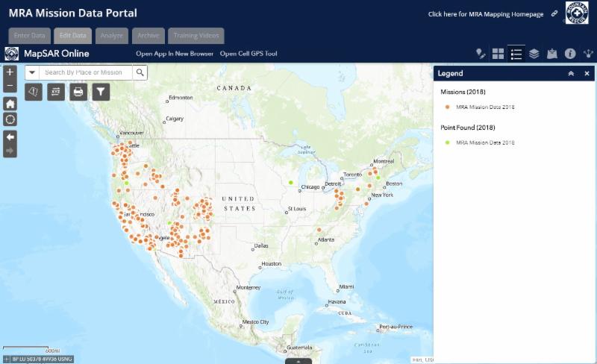Open the basemap gallery grid
The height and width of the screenshot is (364, 597).
(498, 54)
